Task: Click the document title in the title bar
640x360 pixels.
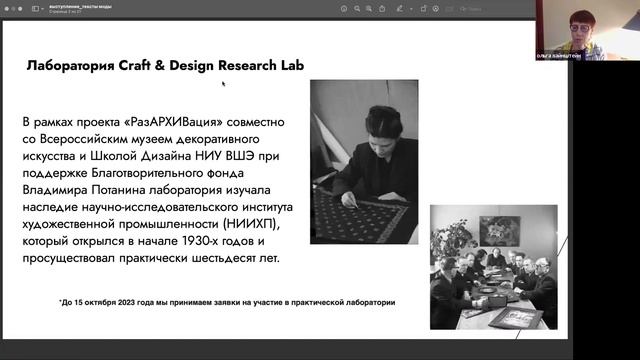Action: point(80,7)
